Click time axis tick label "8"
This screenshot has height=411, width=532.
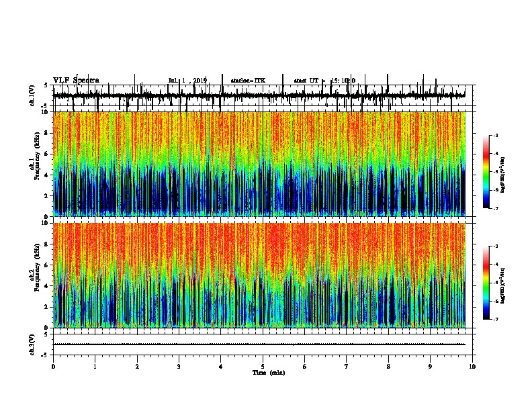click(388, 367)
